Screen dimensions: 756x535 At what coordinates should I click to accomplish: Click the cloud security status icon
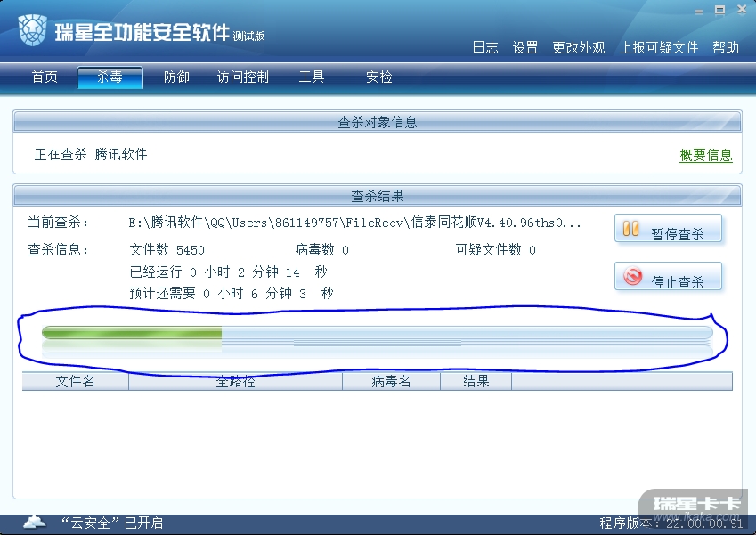click(x=34, y=522)
